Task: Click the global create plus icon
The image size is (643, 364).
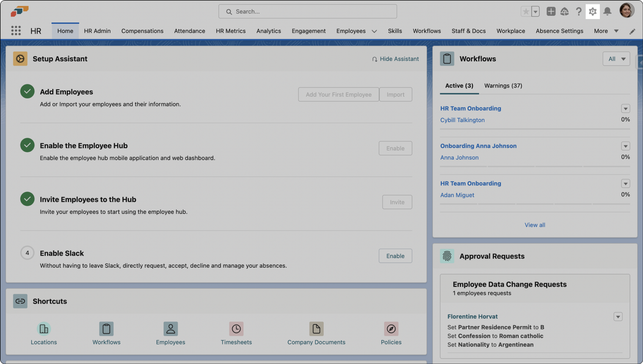Action: [551, 12]
